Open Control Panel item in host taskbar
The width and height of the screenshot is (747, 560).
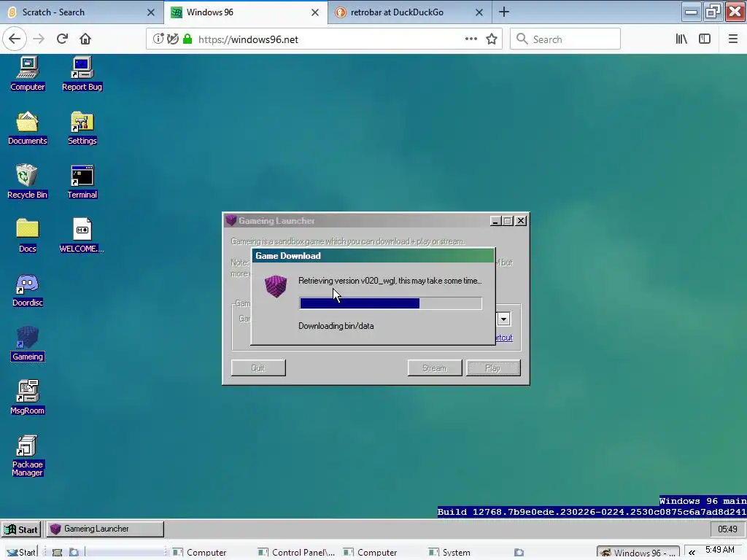pos(296,553)
